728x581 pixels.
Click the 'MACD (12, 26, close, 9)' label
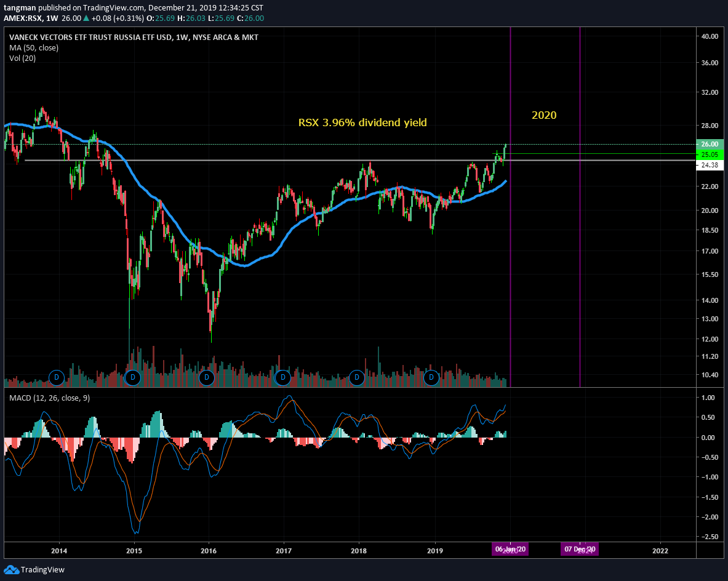coord(50,398)
